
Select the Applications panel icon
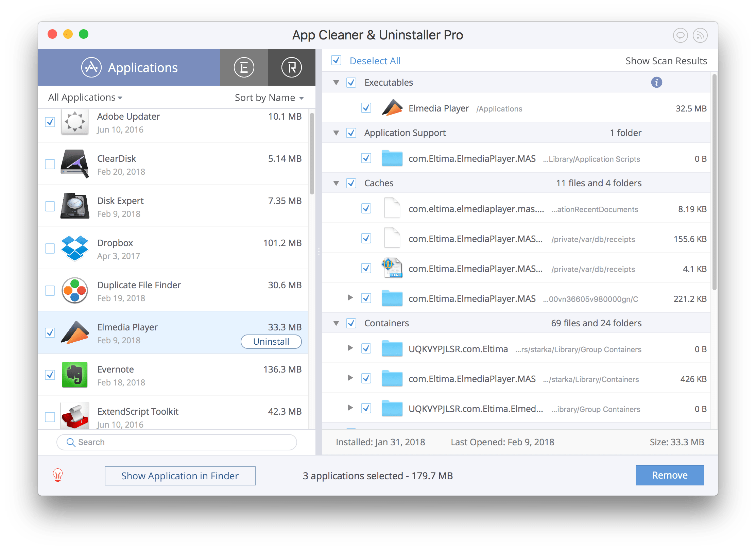(91, 67)
